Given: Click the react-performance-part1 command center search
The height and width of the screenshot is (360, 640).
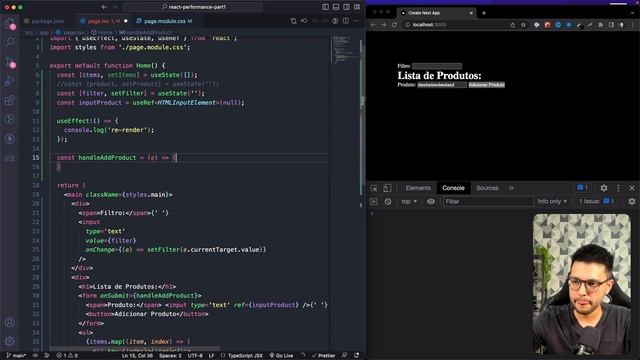Looking at the screenshot, I should (x=193, y=7).
